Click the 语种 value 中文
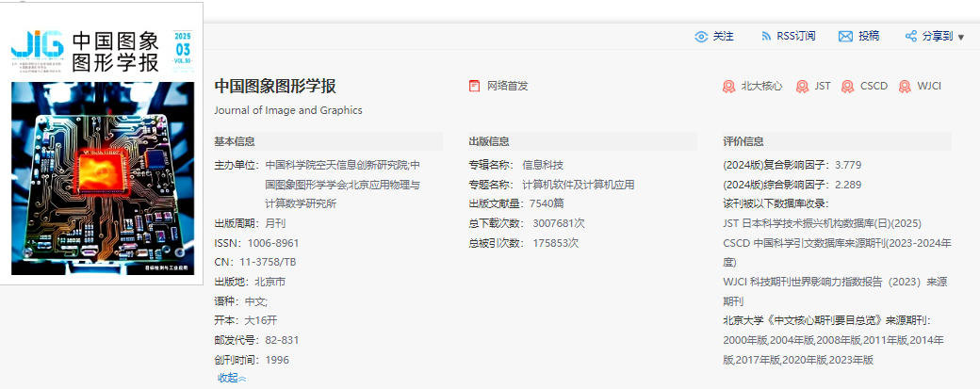This screenshot has height=389, width=980. click(255, 301)
